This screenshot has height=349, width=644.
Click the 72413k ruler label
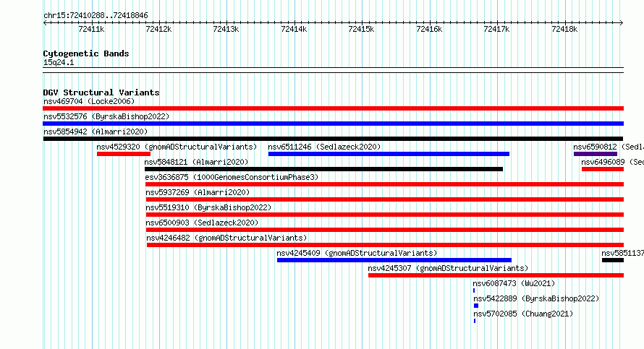tap(226, 29)
